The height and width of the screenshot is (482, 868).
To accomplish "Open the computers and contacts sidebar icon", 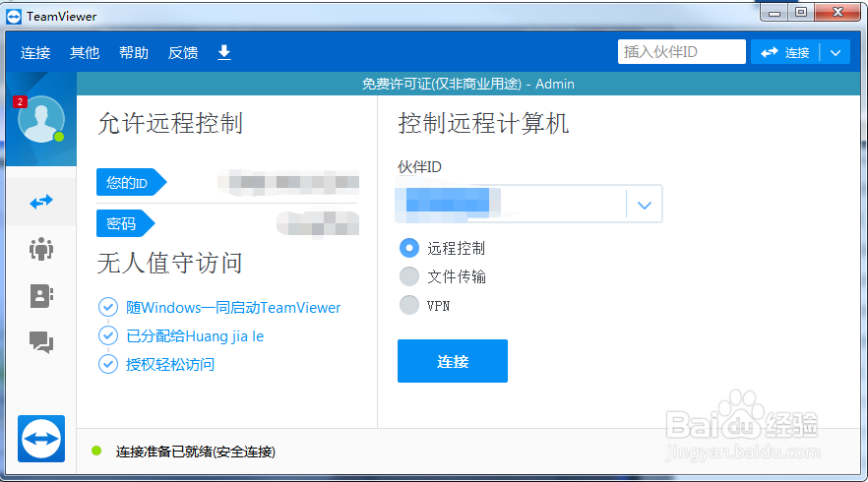I will (x=41, y=296).
